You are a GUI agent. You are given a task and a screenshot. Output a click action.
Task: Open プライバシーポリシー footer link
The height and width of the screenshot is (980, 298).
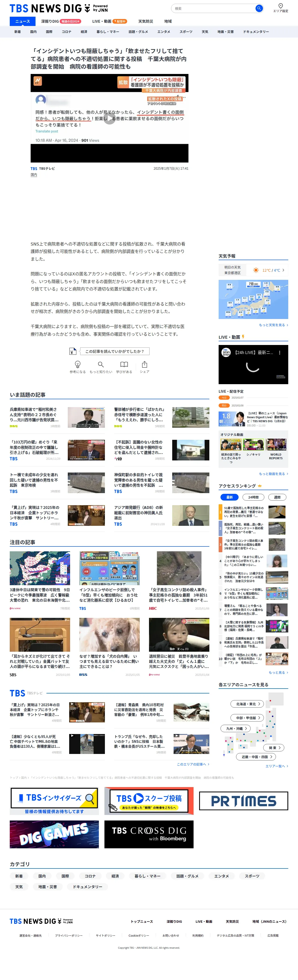[x=69, y=935]
